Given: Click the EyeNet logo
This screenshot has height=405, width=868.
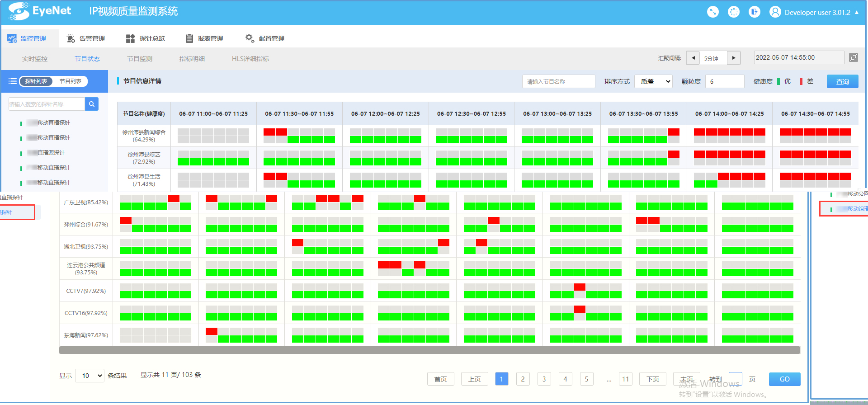Looking at the screenshot, I should 40,11.
